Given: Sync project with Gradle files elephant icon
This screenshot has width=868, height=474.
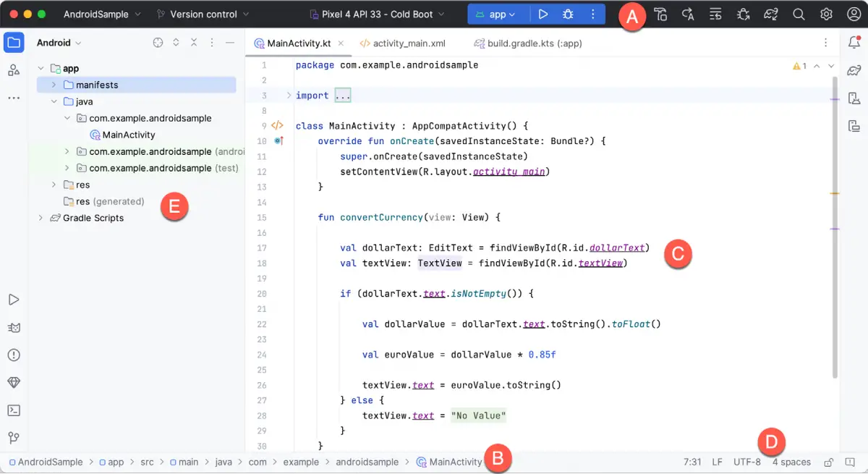Looking at the screenshot, I should point(771,14).
